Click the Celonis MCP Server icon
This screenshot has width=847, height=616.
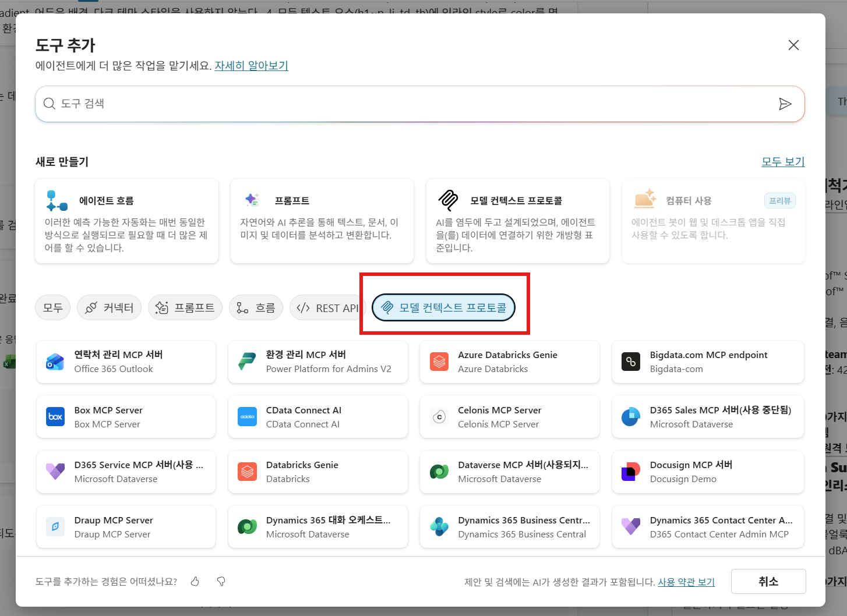439,417
